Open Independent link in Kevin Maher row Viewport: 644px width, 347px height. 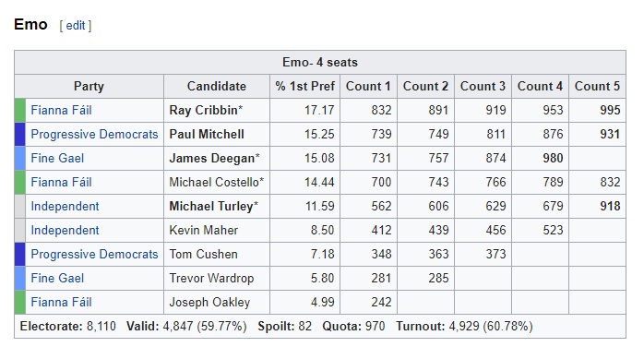[x=65, y=230]
